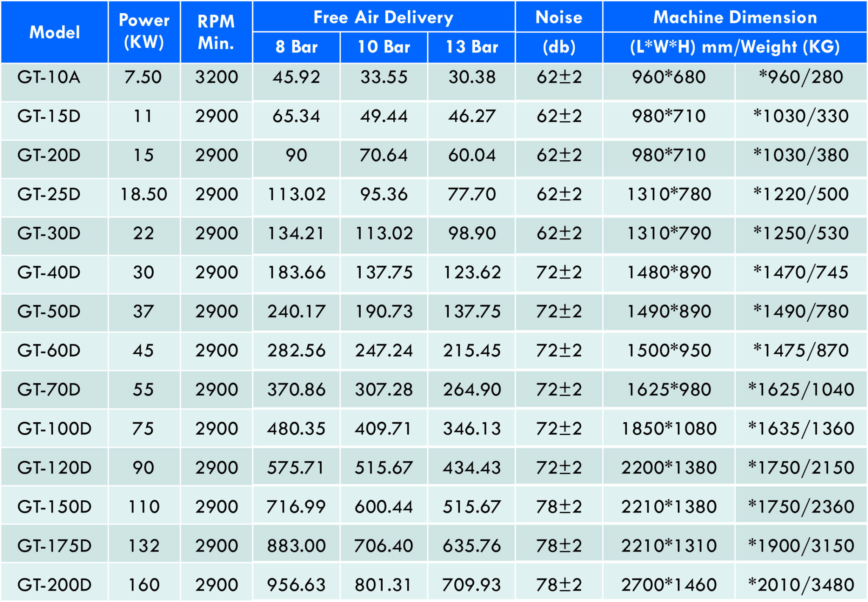
Task: Select the RPM Min. header
Action: (x=216, y=32)
